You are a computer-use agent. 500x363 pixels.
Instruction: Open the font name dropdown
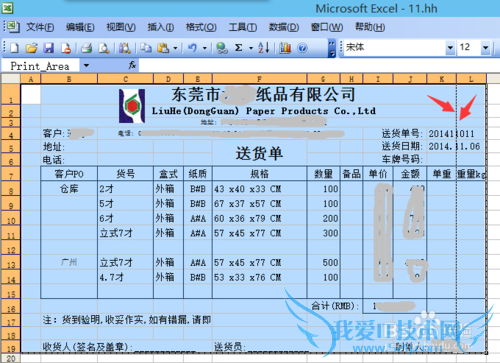pos(450,48)
